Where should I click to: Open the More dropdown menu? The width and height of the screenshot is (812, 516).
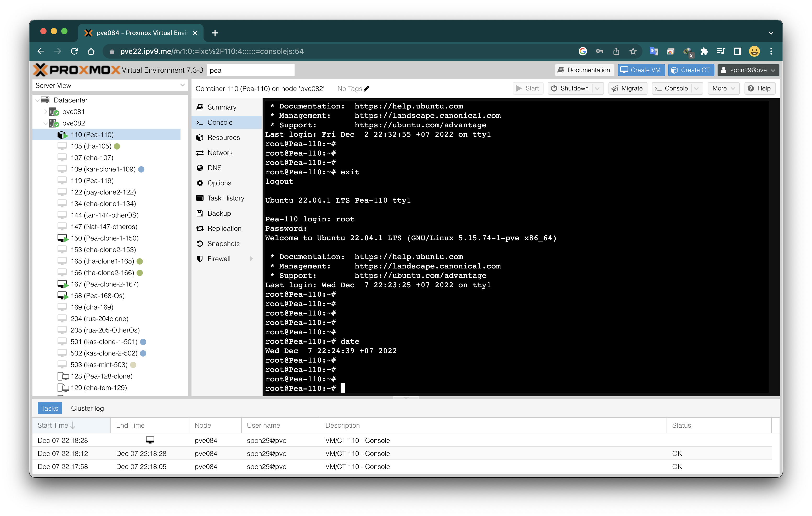coord(723,89)
